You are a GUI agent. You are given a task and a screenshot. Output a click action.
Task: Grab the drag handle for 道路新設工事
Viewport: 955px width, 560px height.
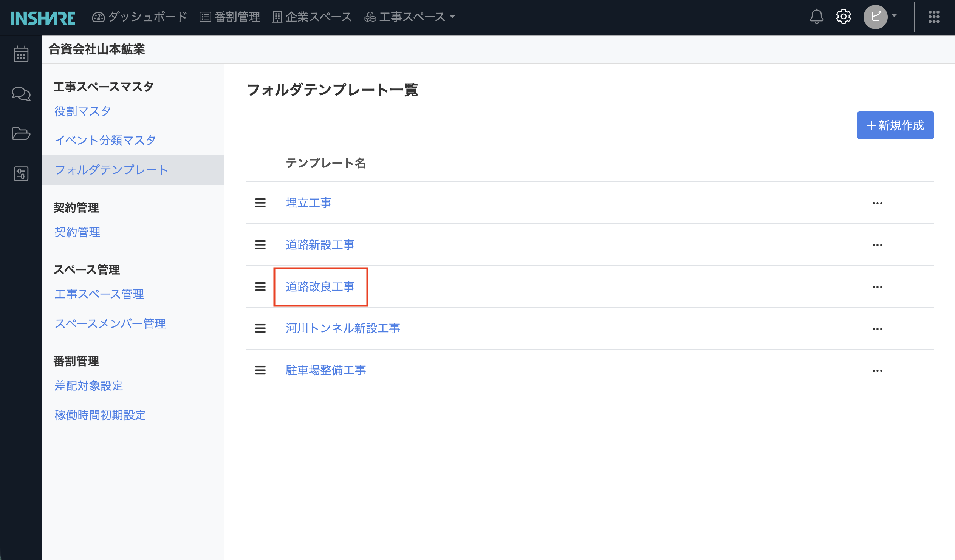(x=260, y=245)
